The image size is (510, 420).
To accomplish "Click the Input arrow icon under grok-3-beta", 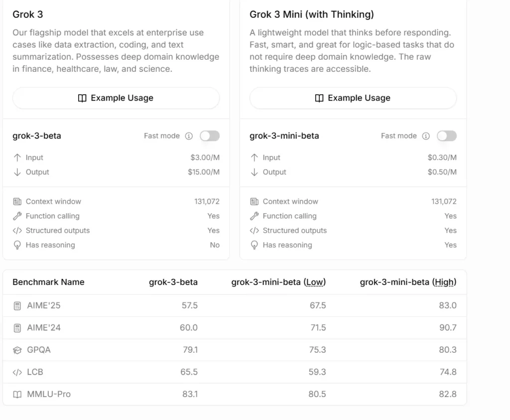I will [x=16, y=157].
